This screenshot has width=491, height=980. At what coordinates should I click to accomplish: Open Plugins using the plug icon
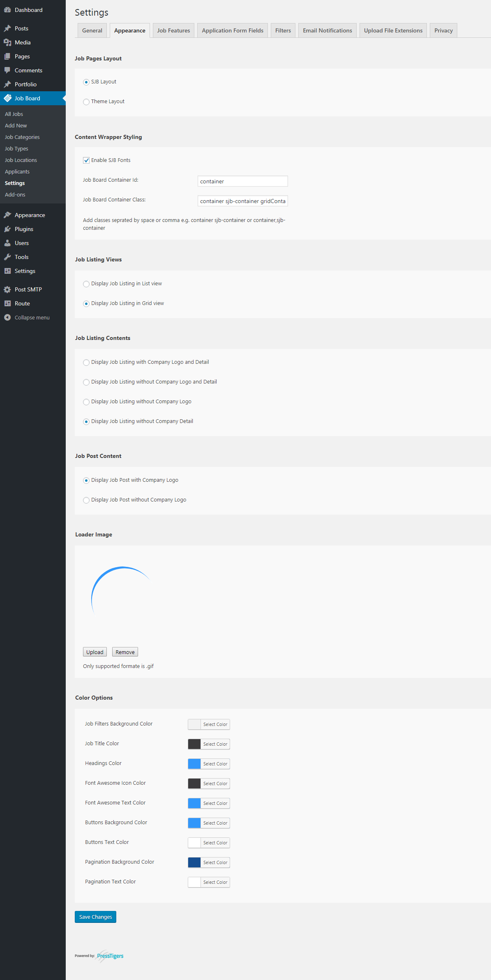coord(7,229)
